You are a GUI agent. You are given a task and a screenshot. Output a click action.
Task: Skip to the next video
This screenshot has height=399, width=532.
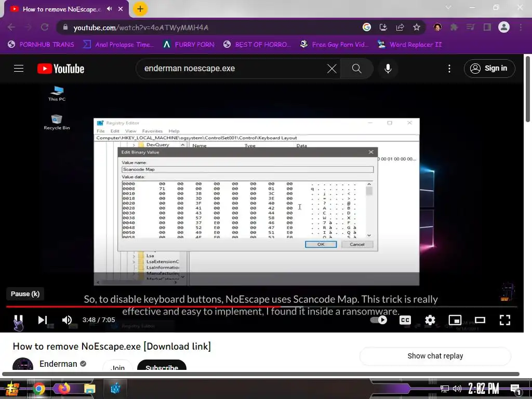click(43, 320)
